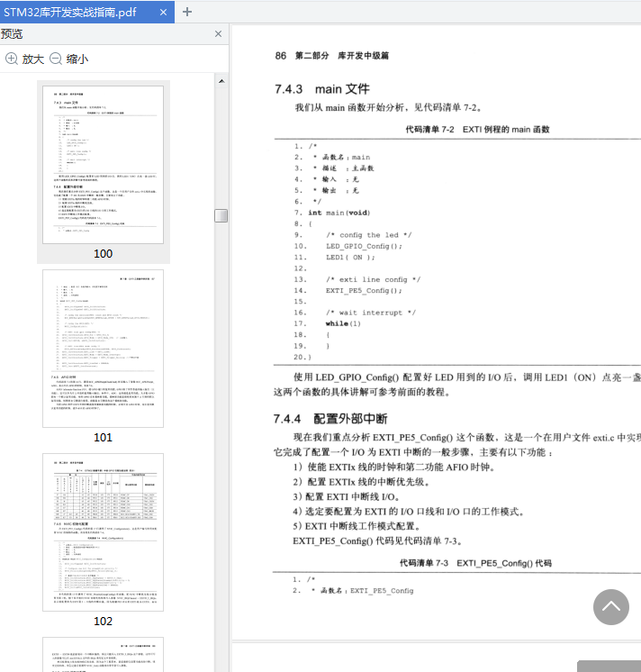Viewport: 641px width, 672px height.
Task: Click list item 1) 使能 EXTIx 线的时钟
Action: tap(394, 468)
